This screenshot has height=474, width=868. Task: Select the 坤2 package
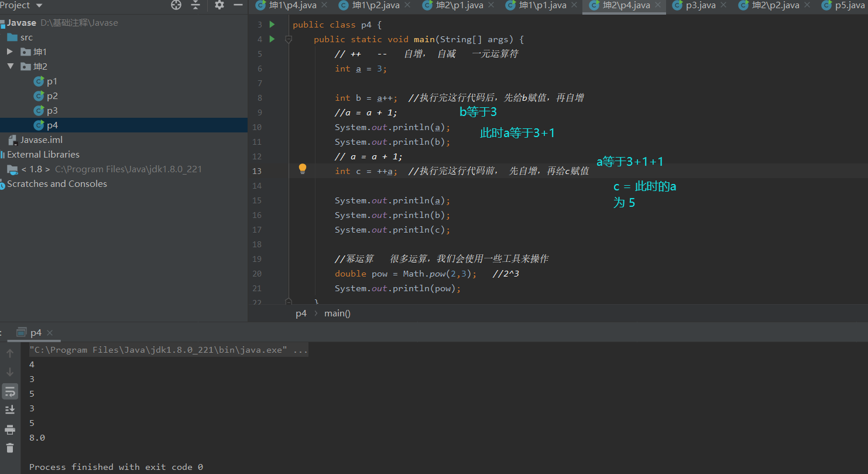tap(40, 66)
